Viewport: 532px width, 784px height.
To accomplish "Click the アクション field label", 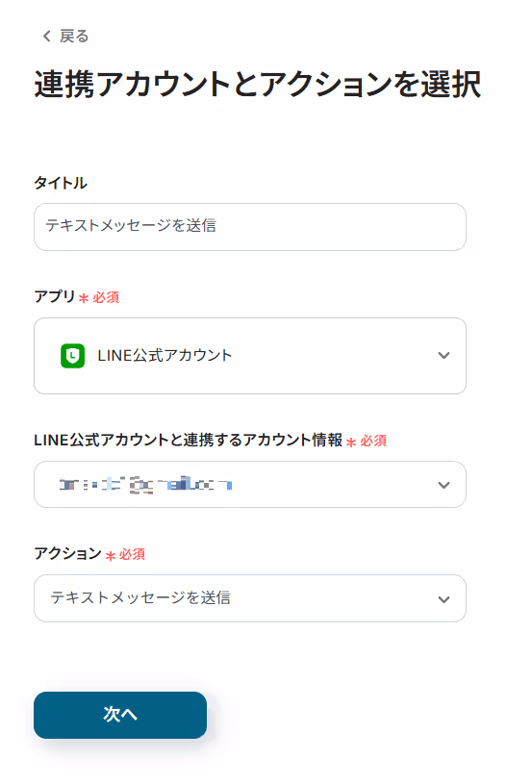I will pos(68,553).
